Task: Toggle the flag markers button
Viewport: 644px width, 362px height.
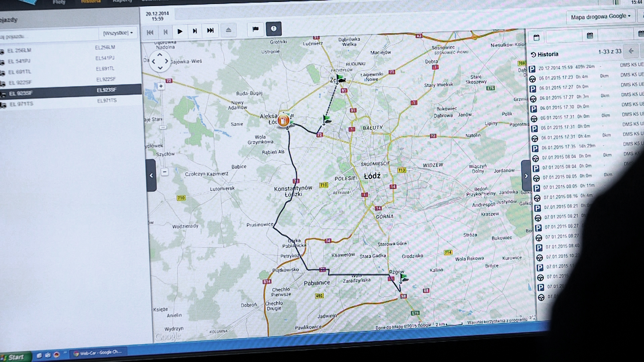Action: [256, 29]
